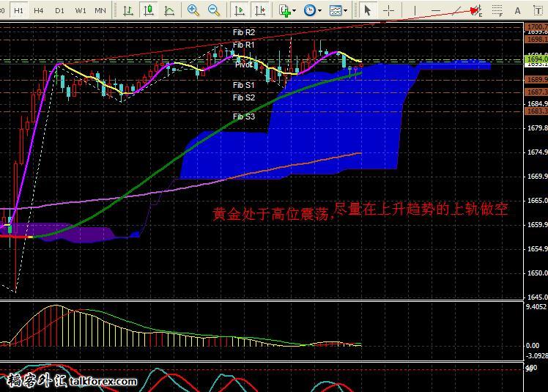Zoom in on the chart

point(193,10)
